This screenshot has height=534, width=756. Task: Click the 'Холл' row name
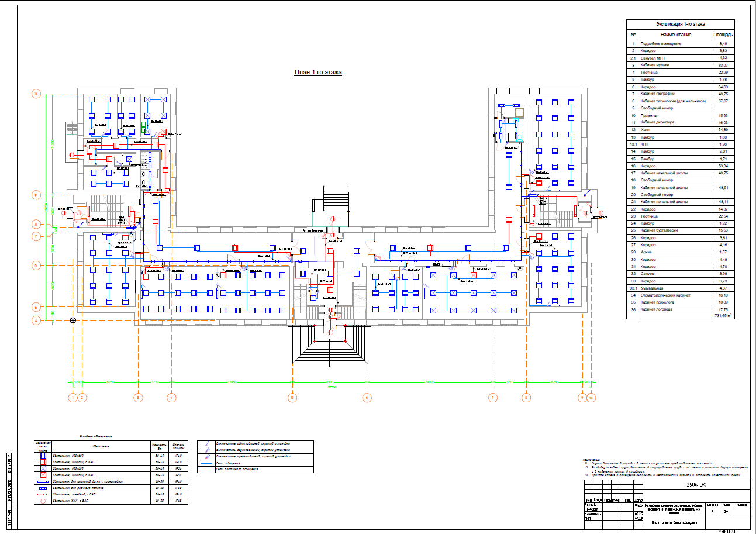pyautogui.click(x=645, y=130)
